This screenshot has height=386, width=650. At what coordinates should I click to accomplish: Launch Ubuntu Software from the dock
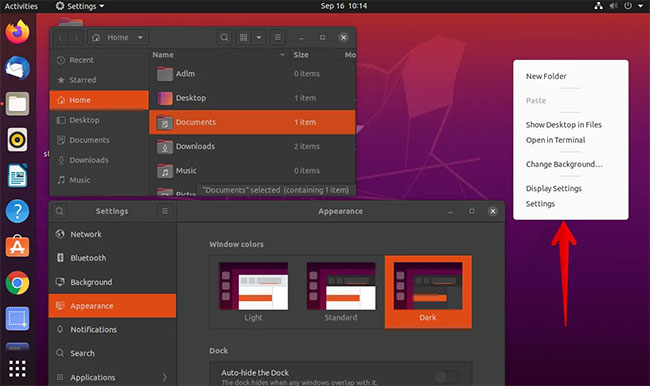coord(17,247)
